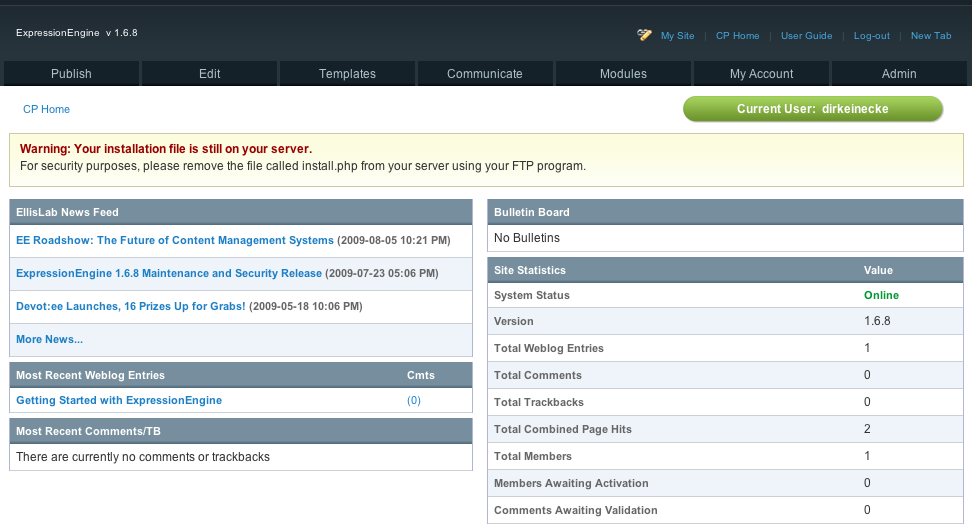
Task: Open Devot:ee Launches news link
Action: click(x=131, y=306)
